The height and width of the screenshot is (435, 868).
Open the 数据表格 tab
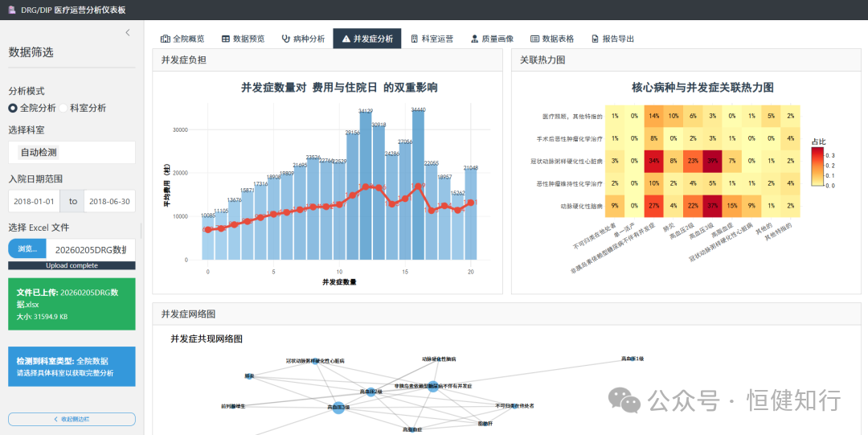coord(552,39)
